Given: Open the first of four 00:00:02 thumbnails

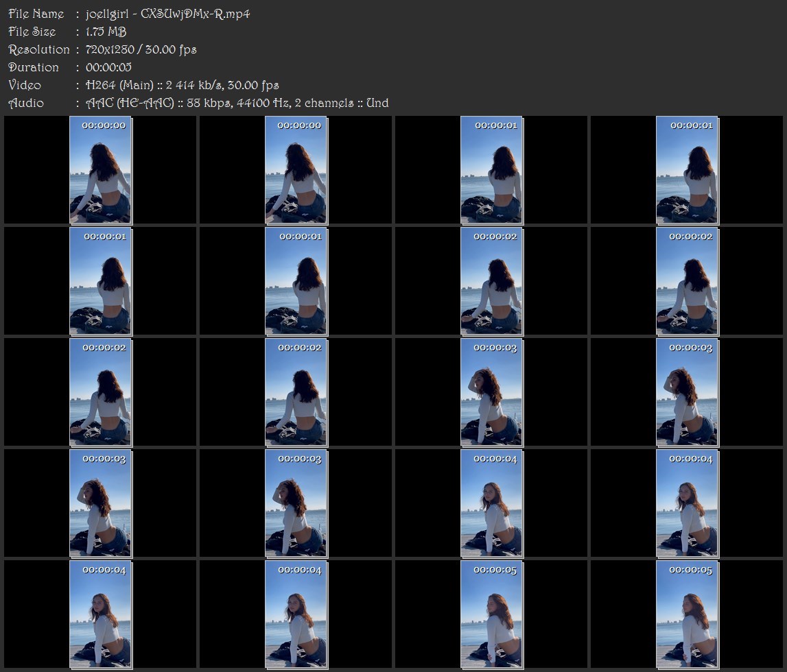Looking at the screenshot, I should click(x=492, y=281).
